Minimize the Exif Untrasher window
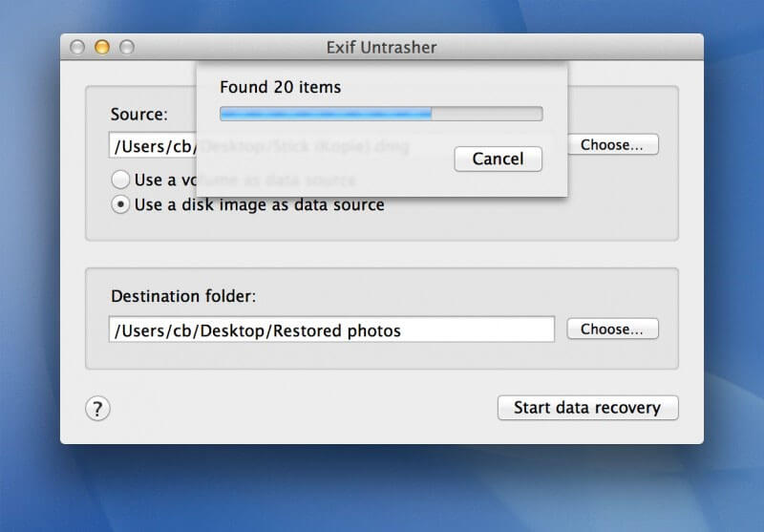764x532 pixels. pyautogui.click(x=102, y=47)
